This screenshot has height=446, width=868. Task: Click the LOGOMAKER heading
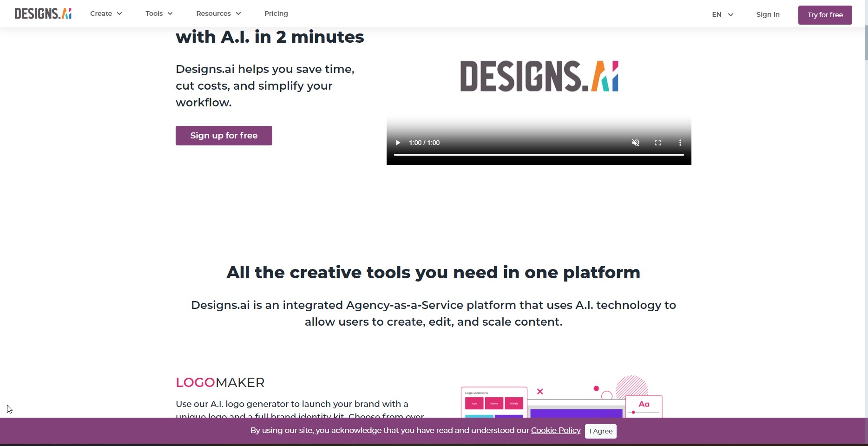pos(220,382)
